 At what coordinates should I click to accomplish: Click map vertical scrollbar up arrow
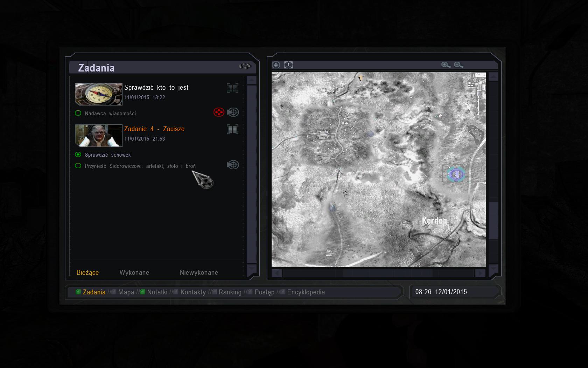coord(493,76)
